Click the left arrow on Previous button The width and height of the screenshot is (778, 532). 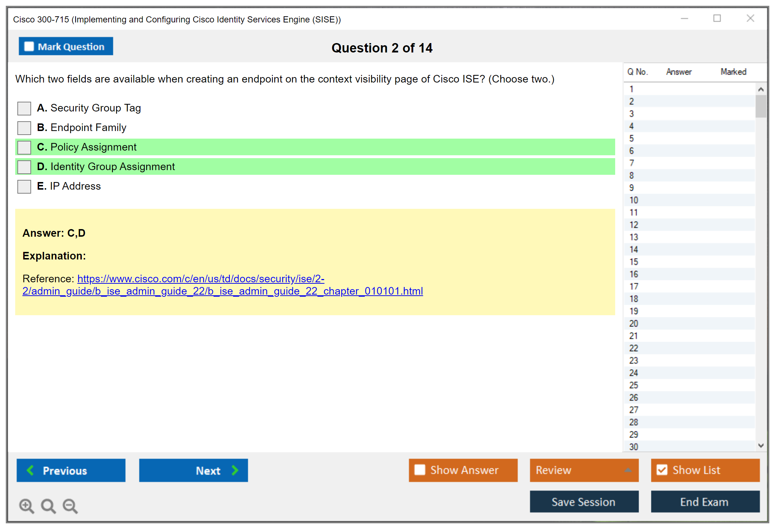pyautogui.click(x=31, y=470)
